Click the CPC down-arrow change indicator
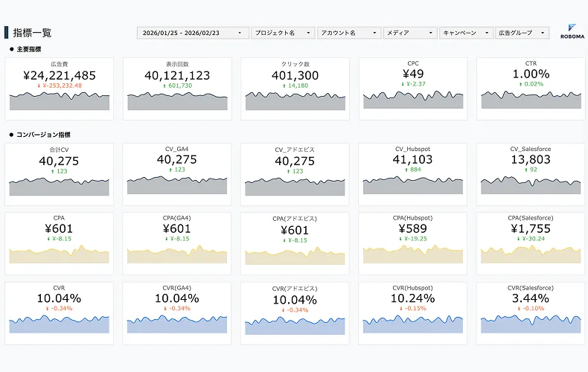The height and width of the screenshot is (372, 588). coord(402,84)
